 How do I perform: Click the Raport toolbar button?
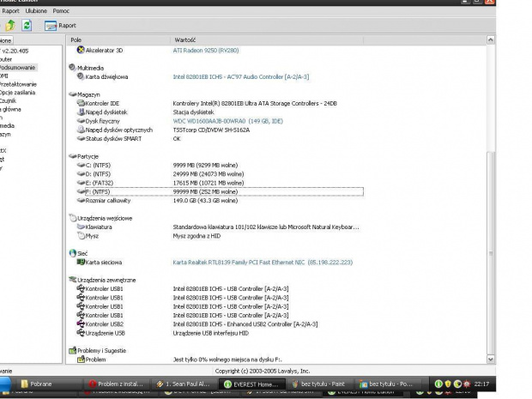(60, 26)
